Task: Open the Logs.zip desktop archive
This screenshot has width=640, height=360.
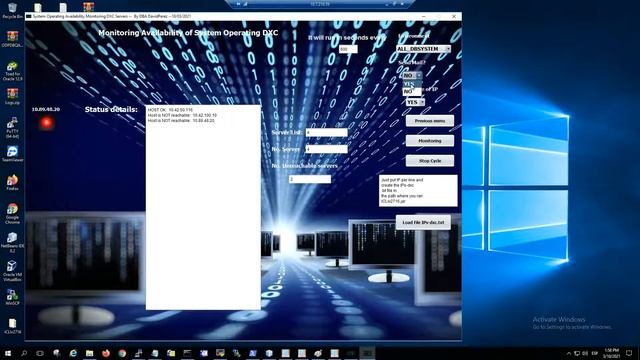Action: point(12,97)
